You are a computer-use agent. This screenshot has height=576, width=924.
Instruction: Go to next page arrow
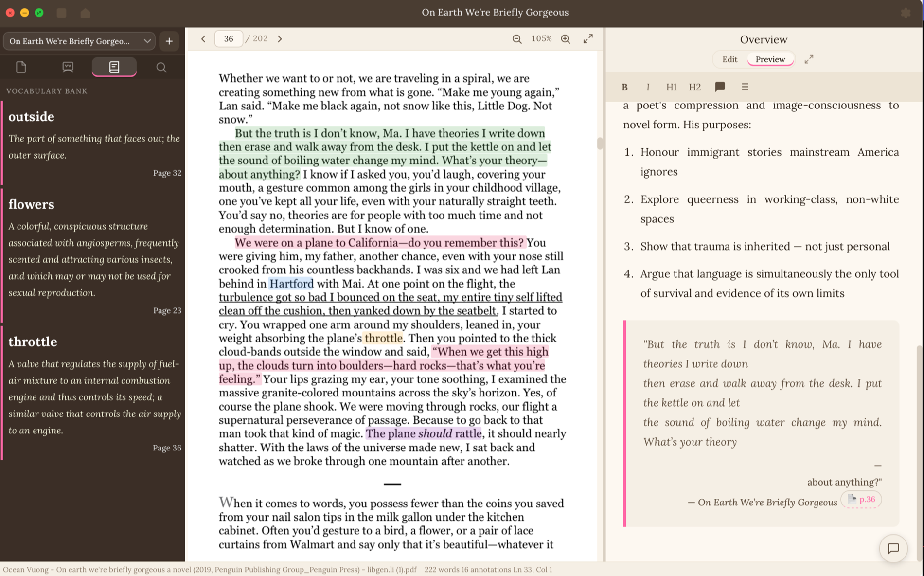(280, 39)
